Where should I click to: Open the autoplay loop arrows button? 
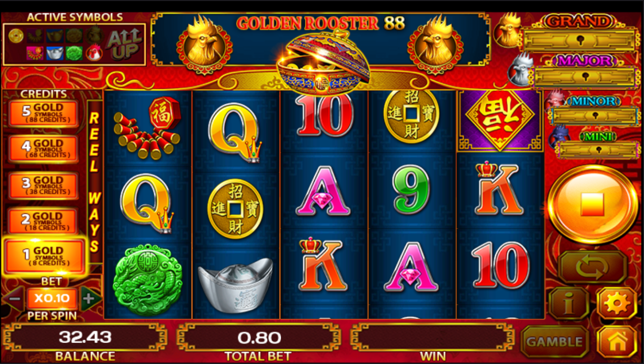point(592,266)
